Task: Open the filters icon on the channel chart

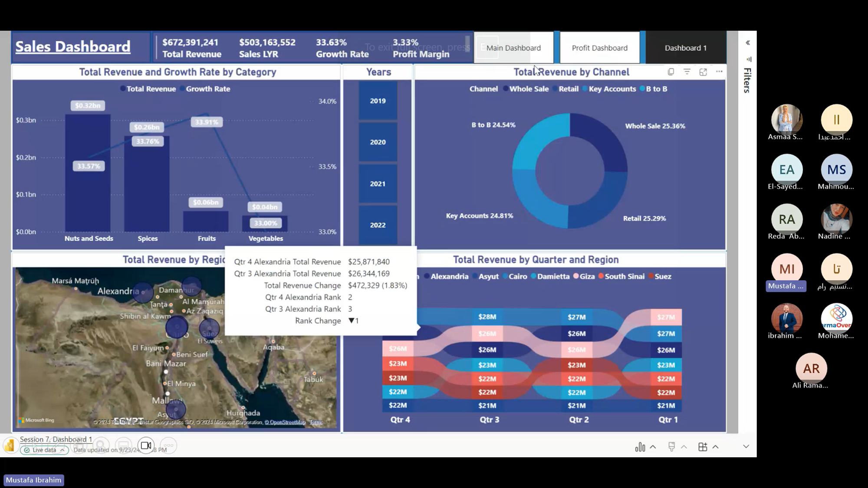Action: coord(687,72)
